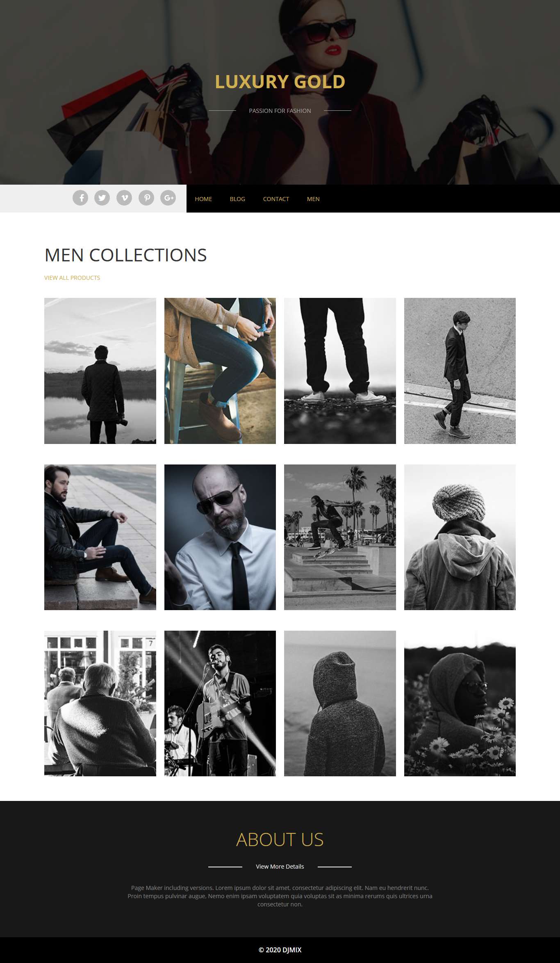Click the View All Products link
Screen dimensions: 560x963
(x=72, y=278)
